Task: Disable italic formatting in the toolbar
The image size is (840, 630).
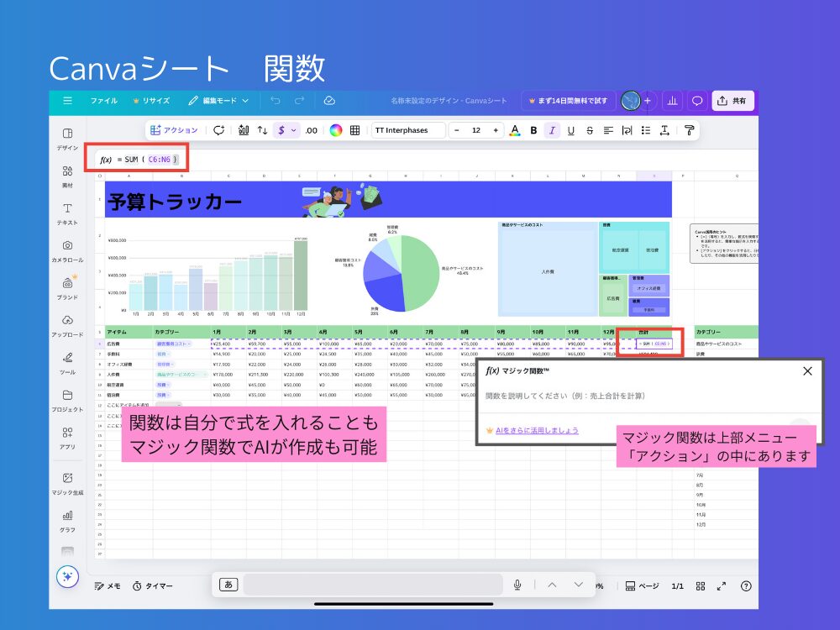Action: (551, 130)
